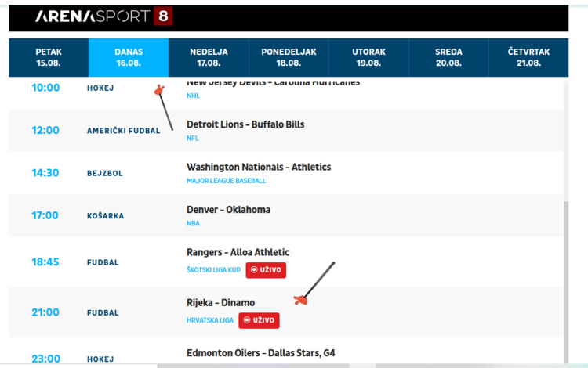Click the Uživo button for Rangers match
This screenshot has height=368, width=588.
[266, 270]
